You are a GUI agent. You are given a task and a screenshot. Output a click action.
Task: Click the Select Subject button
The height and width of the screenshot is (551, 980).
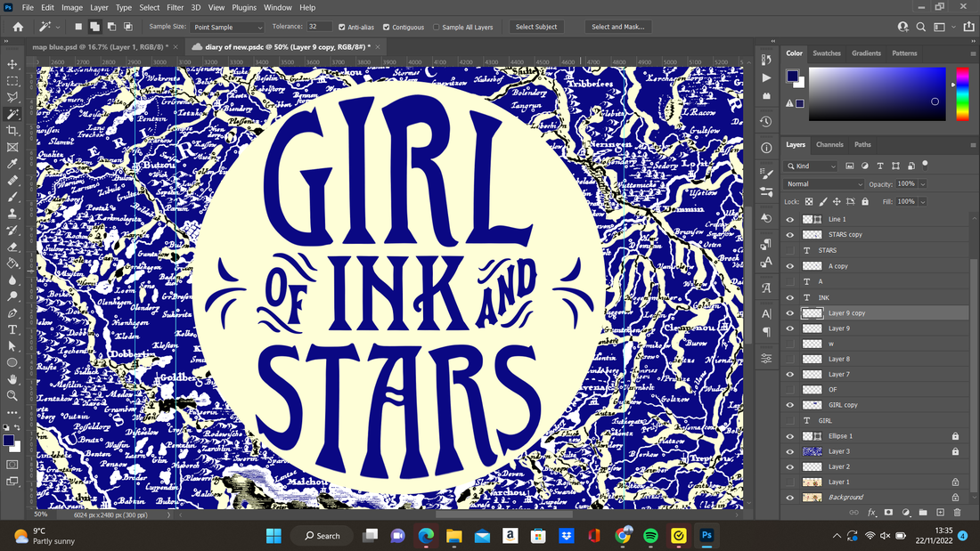coord(536,27)
